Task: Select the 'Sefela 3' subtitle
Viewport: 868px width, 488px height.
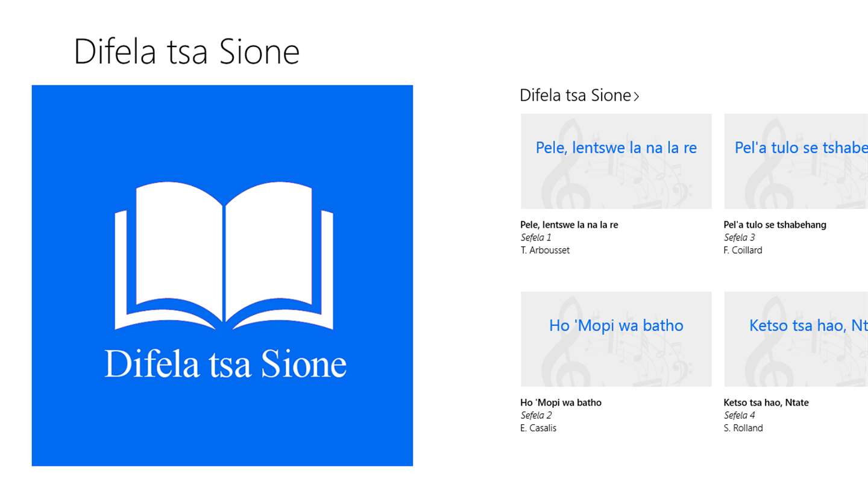Action: [739, 237]
